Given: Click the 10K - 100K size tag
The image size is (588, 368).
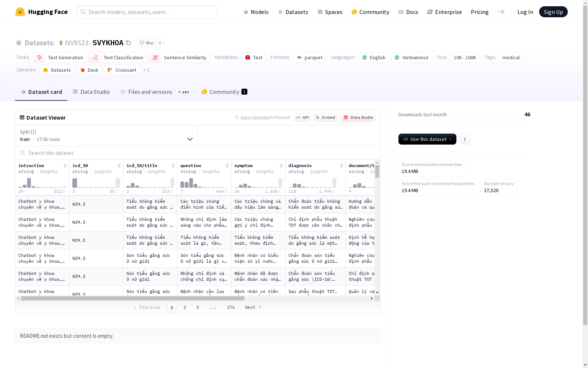Looking at the screenshot, I should [465, 57].
